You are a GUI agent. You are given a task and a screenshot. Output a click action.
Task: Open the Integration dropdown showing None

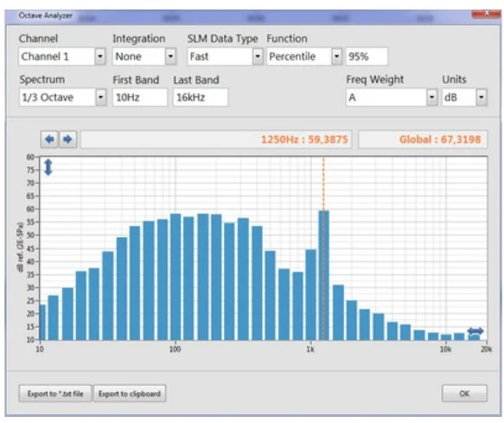(x=170, y=56)
